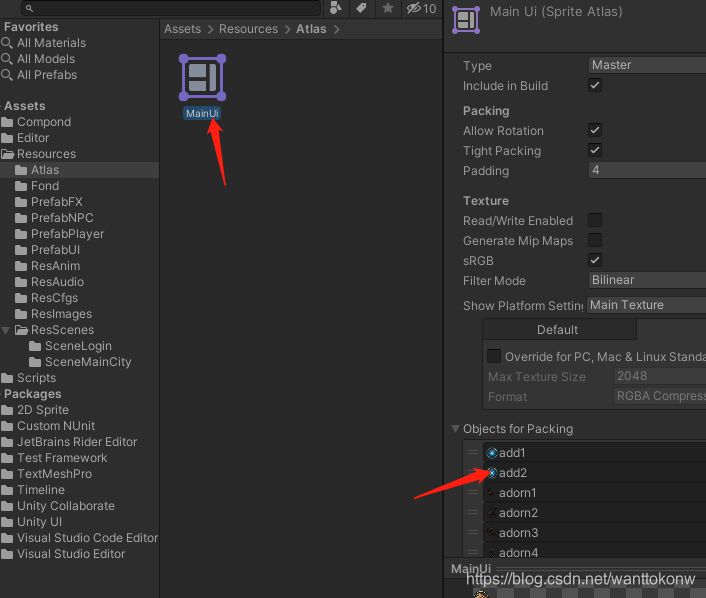
Task: Select the MainUi sprite atlas asset icon
Action: pyautogui.click(x=202, y=77)
